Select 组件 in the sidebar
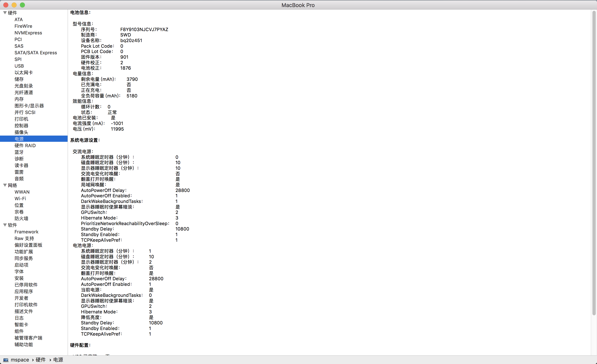Screen dimensions: 597x364 coord(19,331)
